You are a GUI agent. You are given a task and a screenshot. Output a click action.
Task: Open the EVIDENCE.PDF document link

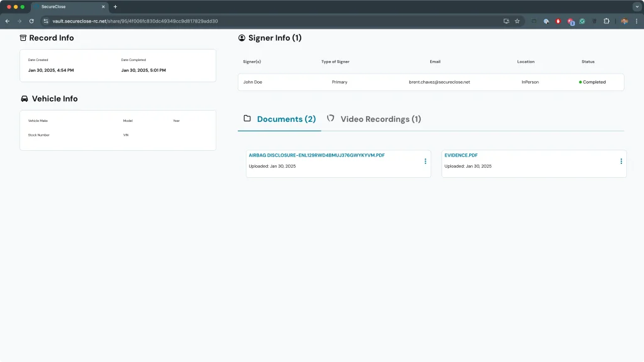pos(461,155)
